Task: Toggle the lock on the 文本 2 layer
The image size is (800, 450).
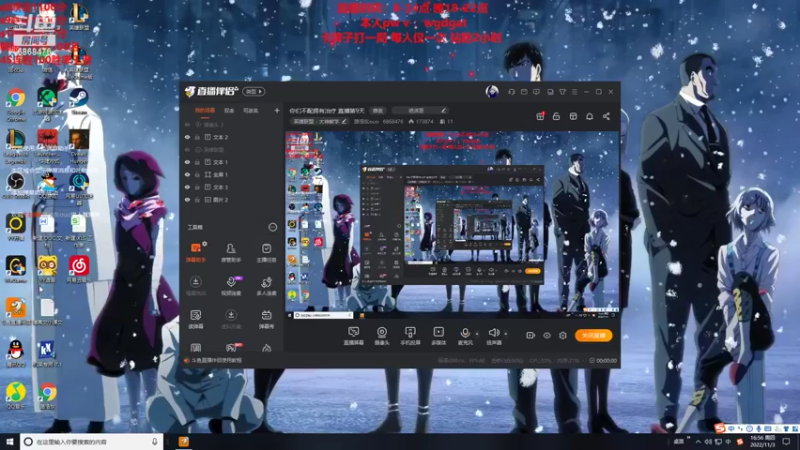Action: click(197, 137)
